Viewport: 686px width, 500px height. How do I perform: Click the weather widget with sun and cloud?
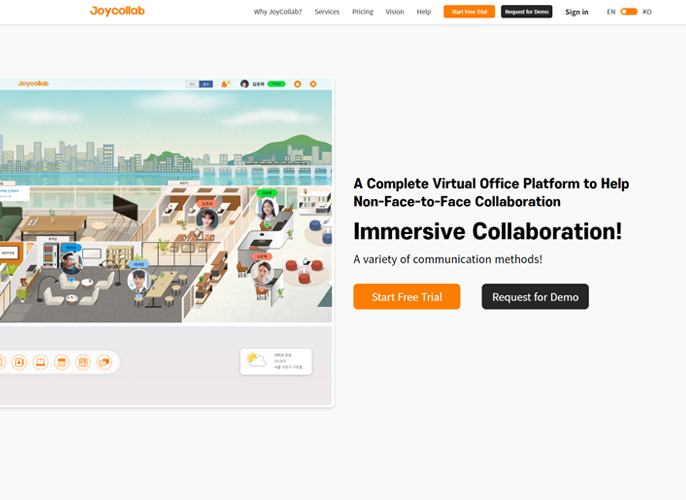tap(276, 362)
